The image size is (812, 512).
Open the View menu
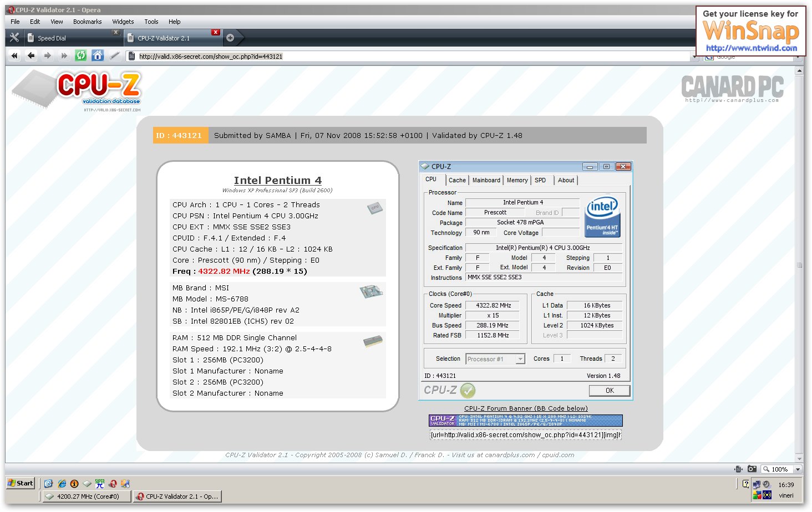tap(57, 22)
